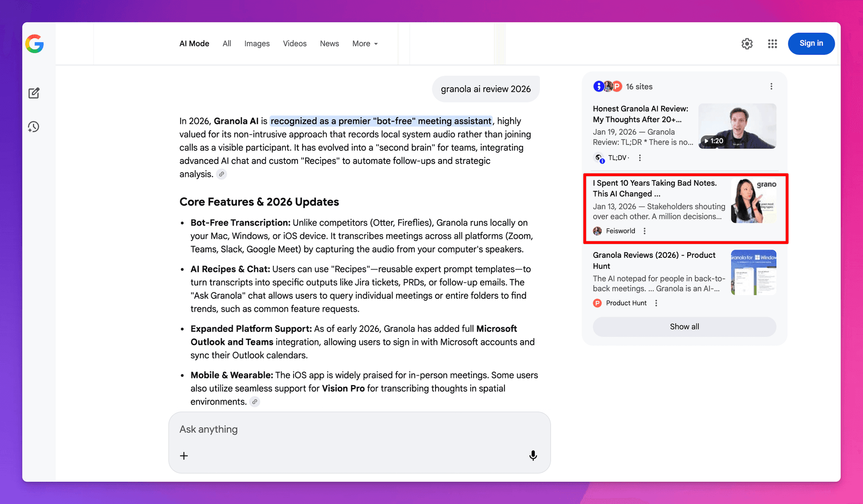Expand the More dropdown menu
This screenshot has width=863, height=504.
(x=365, y=44)
